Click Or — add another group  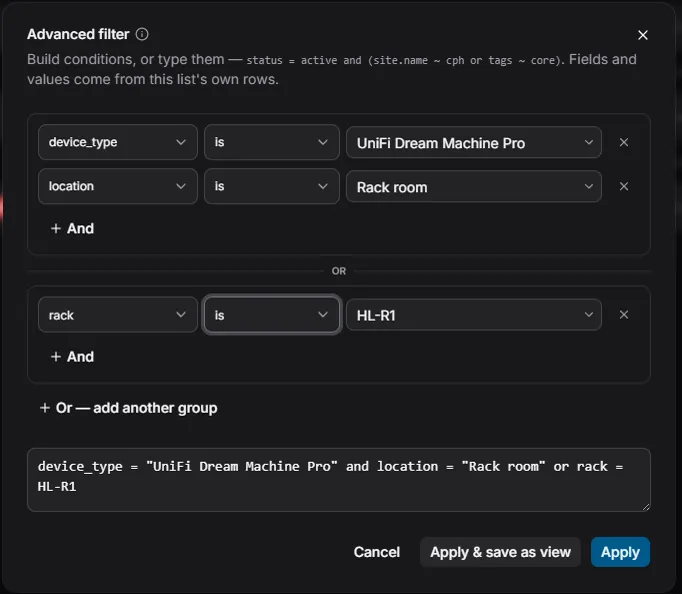[128, 408]
